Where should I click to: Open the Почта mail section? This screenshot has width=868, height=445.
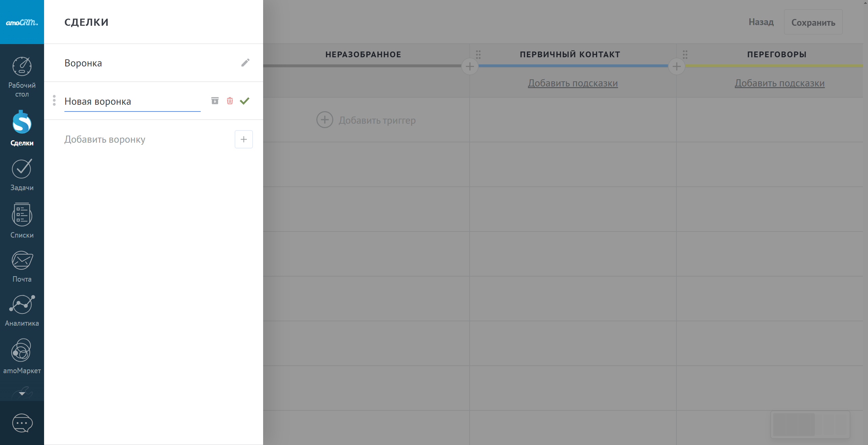pyautogui.click(x=22, y=266)
